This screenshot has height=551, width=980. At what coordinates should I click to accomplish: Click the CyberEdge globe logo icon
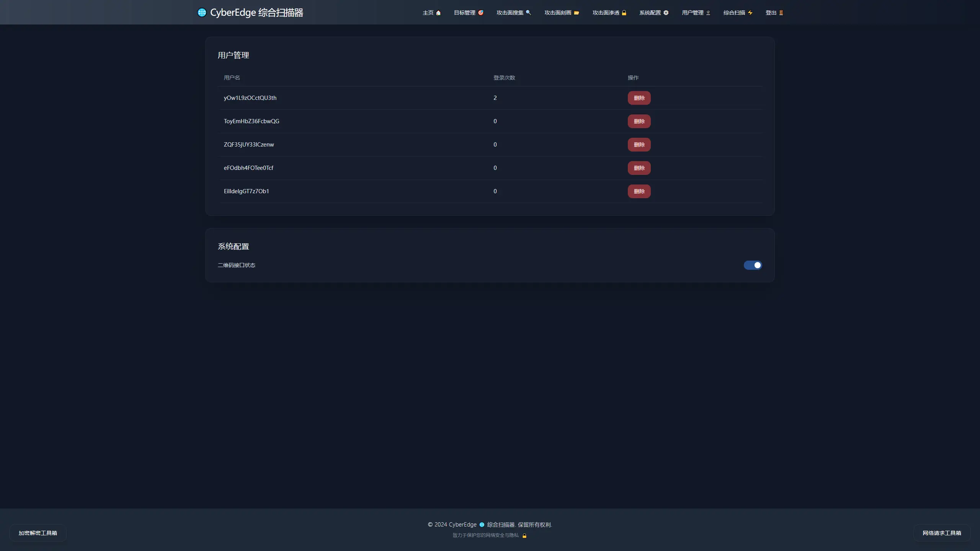(x=202, y=13)
